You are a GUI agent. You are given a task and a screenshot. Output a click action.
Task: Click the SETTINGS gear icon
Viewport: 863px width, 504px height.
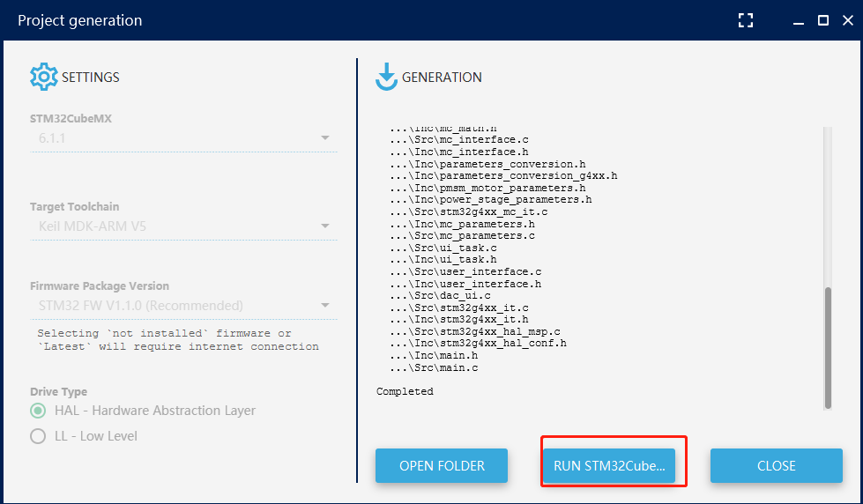pos(43,77)
